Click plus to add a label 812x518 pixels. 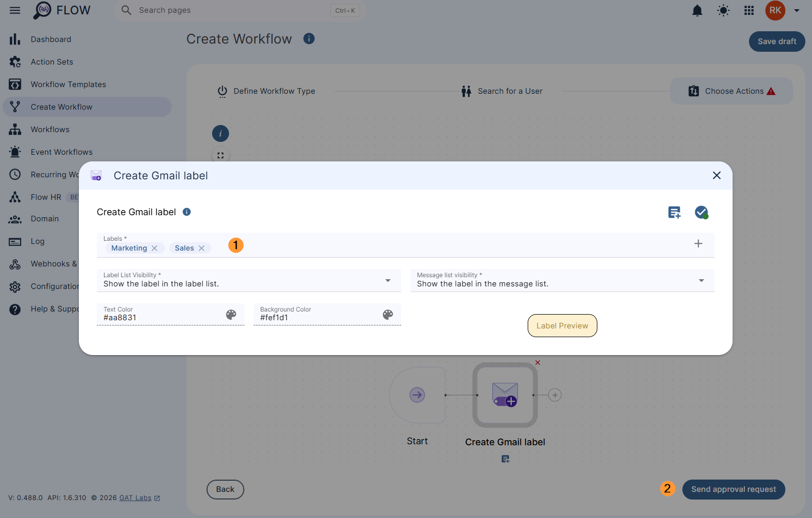click(698, 243)
